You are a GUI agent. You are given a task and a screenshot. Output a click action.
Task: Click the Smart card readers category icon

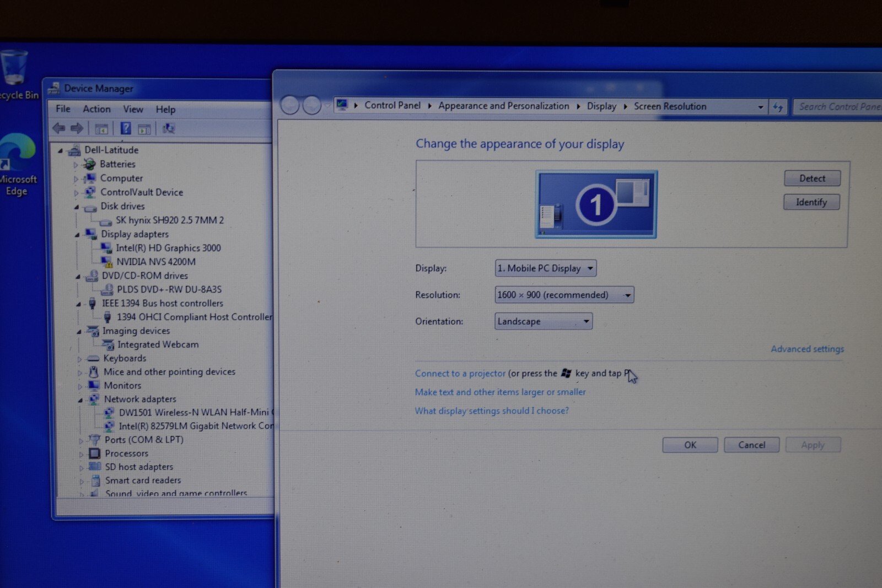coord(96,480)
